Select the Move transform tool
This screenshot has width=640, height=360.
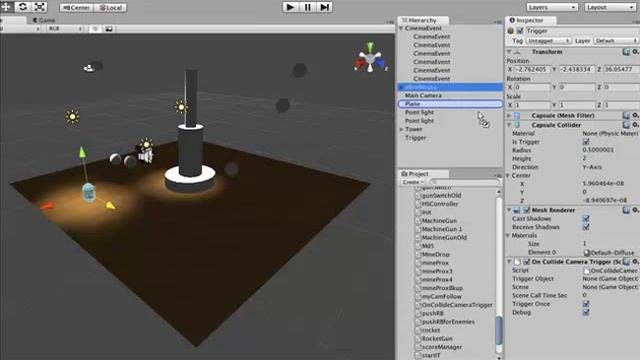click(6, 7)
